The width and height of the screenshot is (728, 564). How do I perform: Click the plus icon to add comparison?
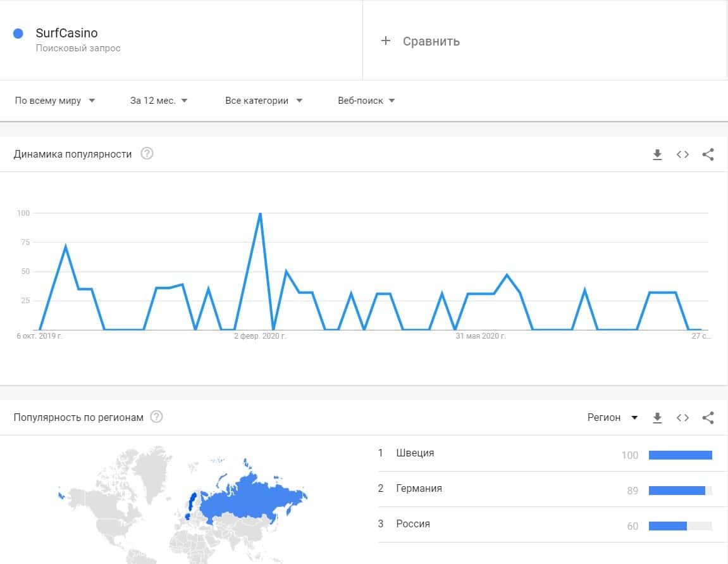tap(386, 41)
